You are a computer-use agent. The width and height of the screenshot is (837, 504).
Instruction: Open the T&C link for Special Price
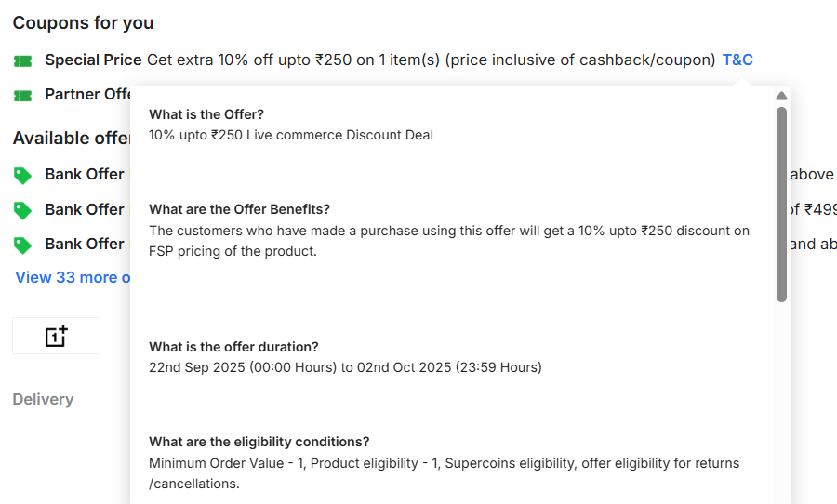(x=737, y=60)
